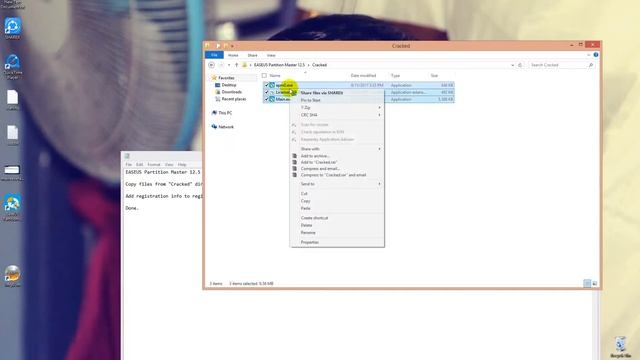Image resolution: width=640 pixels, height=360 pixels.
Task: Toggle the select-all checkbox beside Name header
Action: pyautogui.click(x=264, y=76)
